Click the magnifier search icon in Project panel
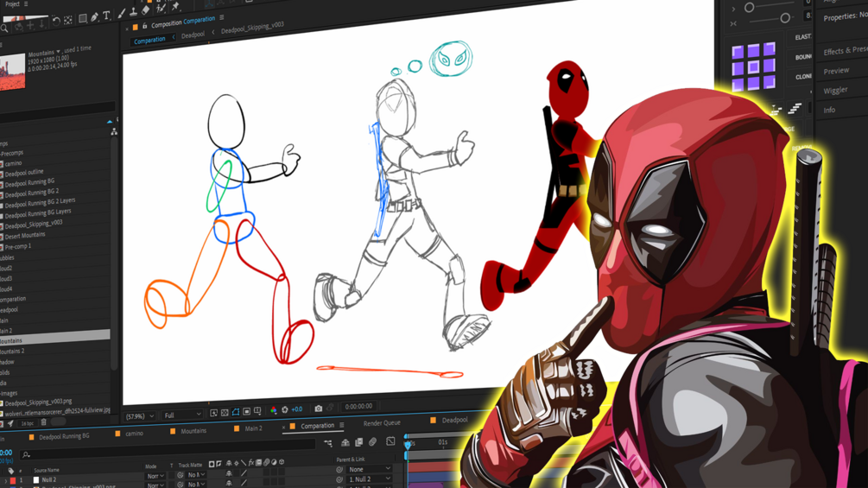Screen dimensions: 868x488 point(4,29)
